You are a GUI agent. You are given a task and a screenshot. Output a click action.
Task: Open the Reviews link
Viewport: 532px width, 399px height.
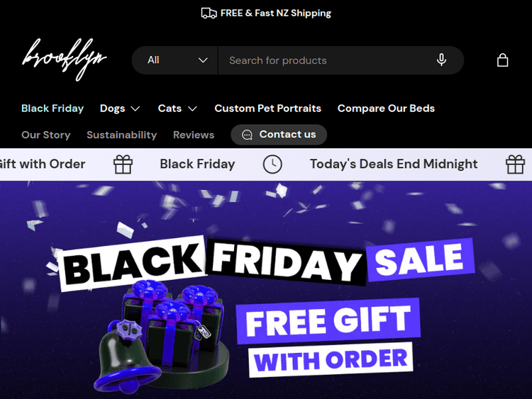(194, 135)
